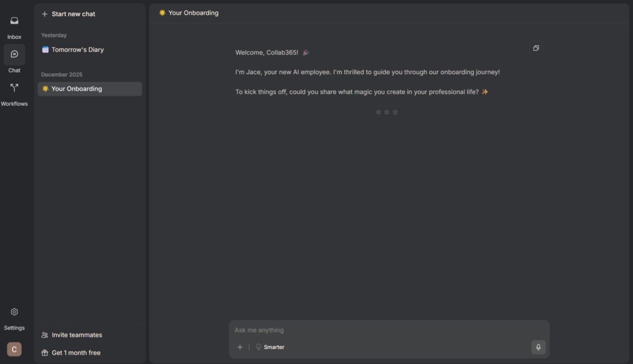
Task: Select Your Onboarding chat in list
Action: tap(77, 89)
